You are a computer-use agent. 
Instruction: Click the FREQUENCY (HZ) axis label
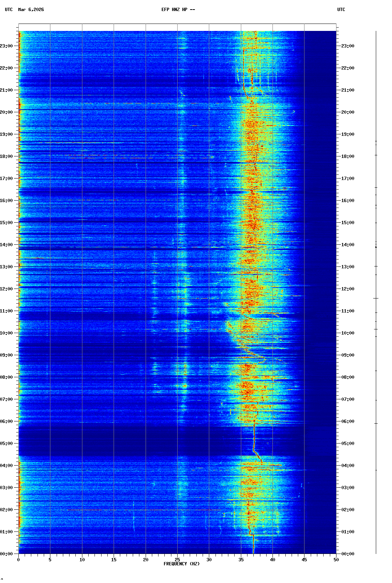click(x=181, y=564)
